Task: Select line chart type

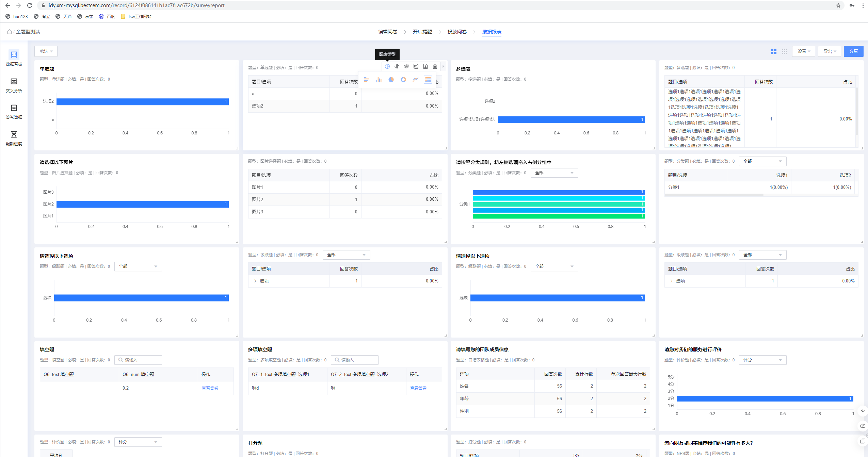Action: tap(416, 80)
